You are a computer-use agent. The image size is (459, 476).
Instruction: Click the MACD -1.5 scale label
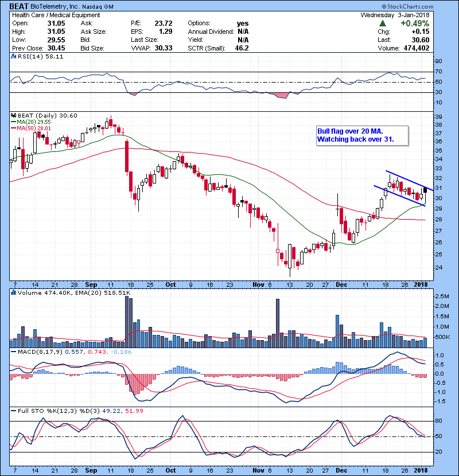440,401
